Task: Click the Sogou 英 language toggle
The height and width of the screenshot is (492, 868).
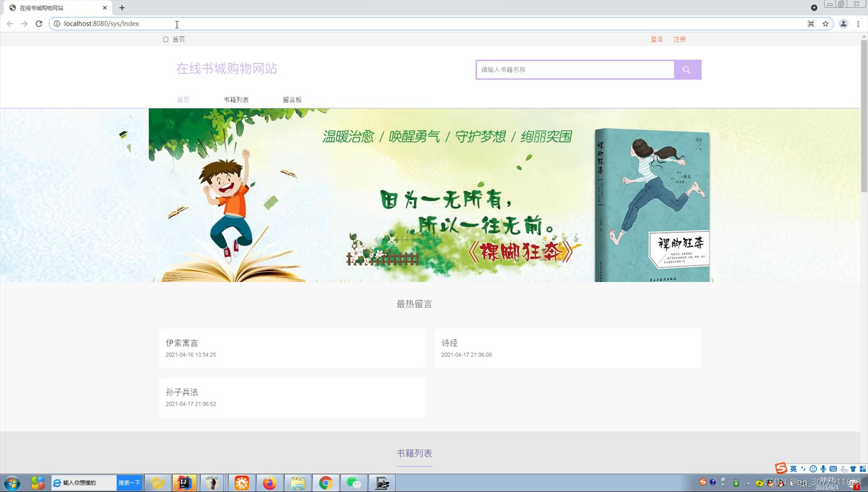Action: [793, 469]
